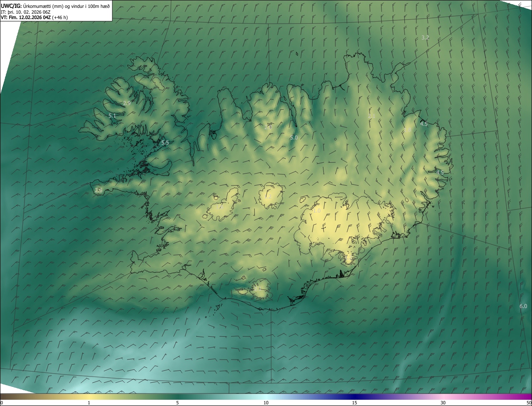Click the map value label '5.5'

[165, 142]
